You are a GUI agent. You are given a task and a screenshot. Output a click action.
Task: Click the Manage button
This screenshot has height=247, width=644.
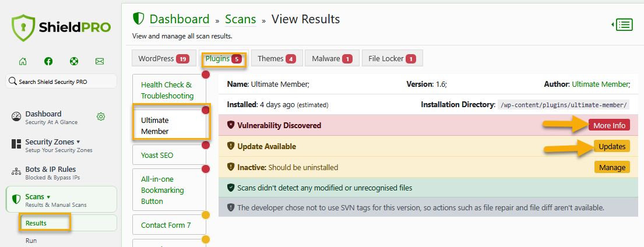click(x=612, y=167)
